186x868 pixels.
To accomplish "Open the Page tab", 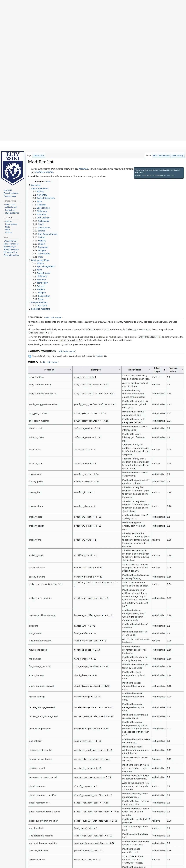I will tap(29, 156).
